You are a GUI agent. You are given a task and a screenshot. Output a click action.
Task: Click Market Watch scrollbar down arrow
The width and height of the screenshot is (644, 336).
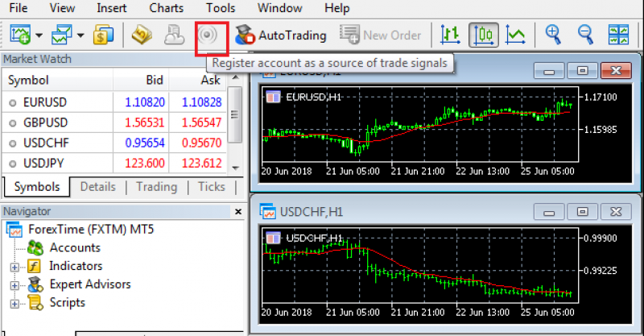point(235,168)
